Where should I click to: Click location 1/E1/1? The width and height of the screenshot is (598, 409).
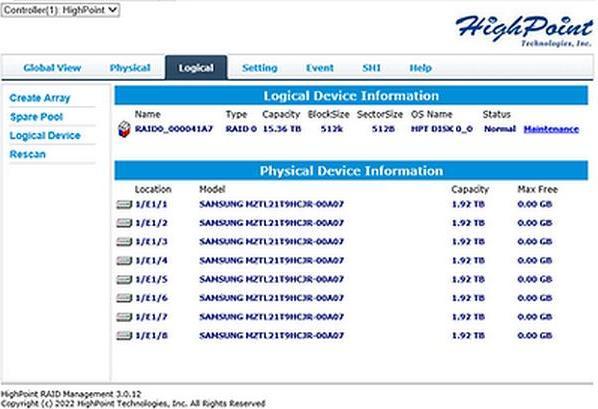[151, 204]
